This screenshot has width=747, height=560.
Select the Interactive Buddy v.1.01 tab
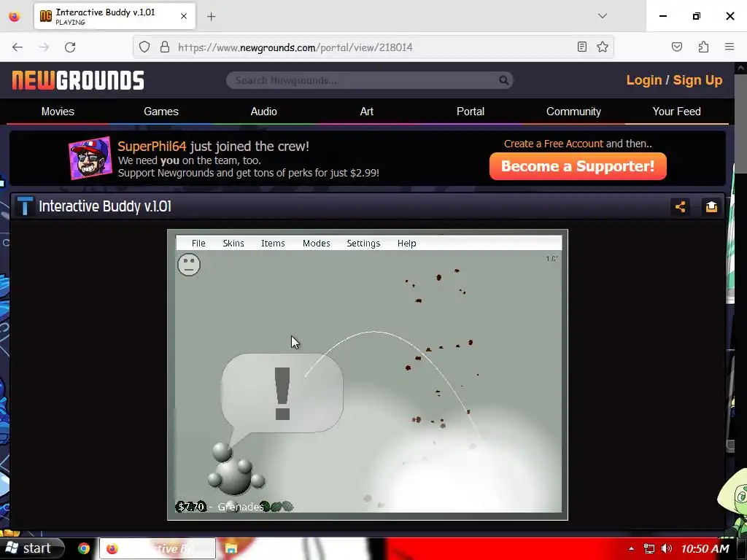[x=115, y=16]
